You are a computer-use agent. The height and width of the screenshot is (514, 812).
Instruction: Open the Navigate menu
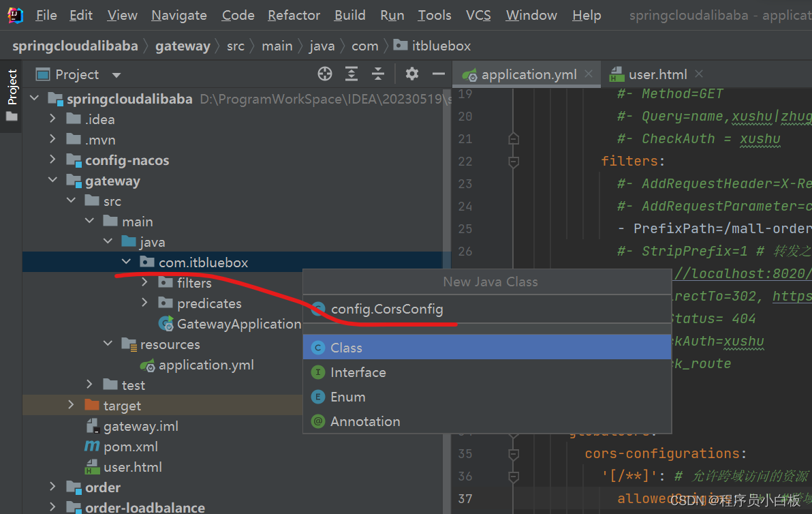pyautogui.click(x=179, y=16)
